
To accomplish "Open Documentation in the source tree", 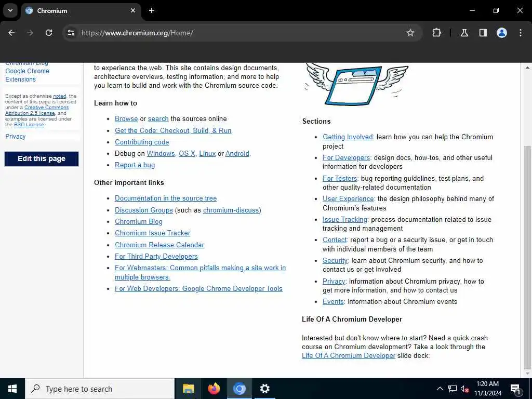I will pyautogui.click(x=166, y=198).
